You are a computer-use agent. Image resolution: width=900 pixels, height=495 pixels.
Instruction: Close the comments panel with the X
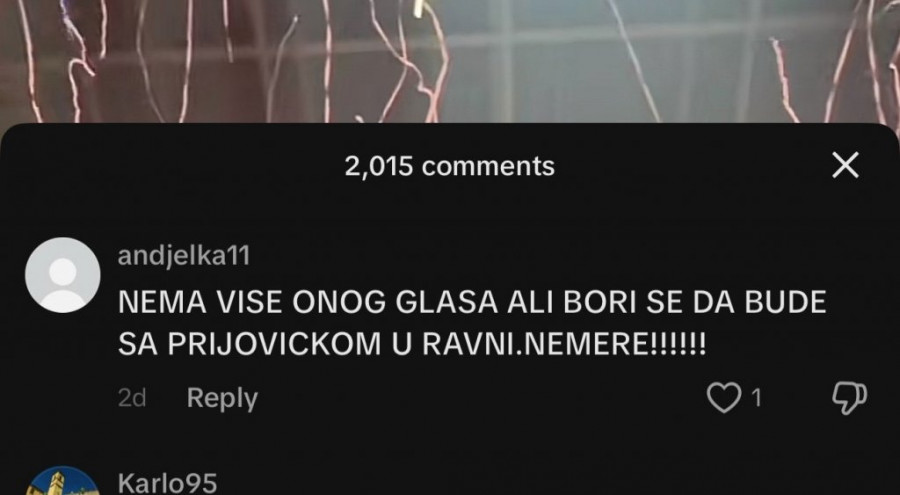pos(845,165)
